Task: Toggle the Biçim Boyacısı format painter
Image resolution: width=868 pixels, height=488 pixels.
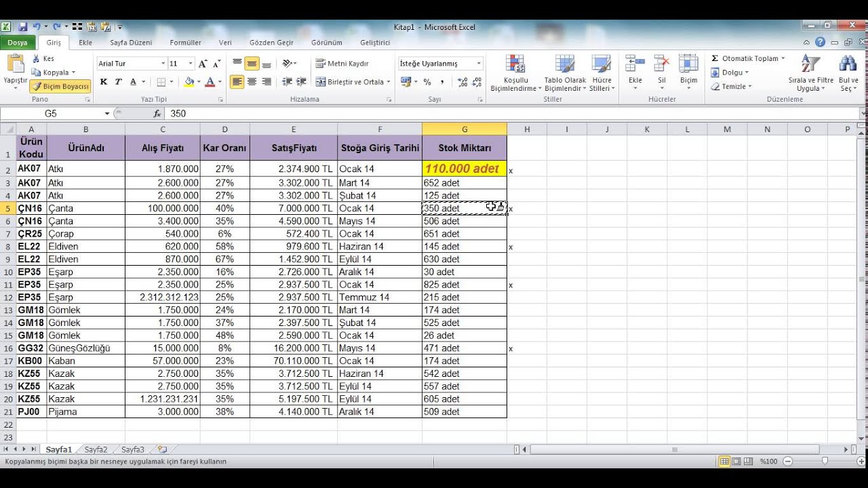Action: tap(60, 87)
